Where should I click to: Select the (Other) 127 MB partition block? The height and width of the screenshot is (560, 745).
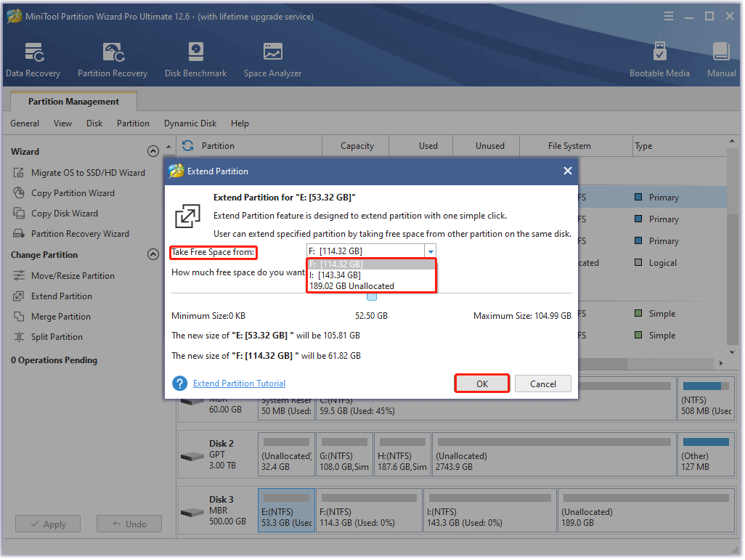pos(706,455)
